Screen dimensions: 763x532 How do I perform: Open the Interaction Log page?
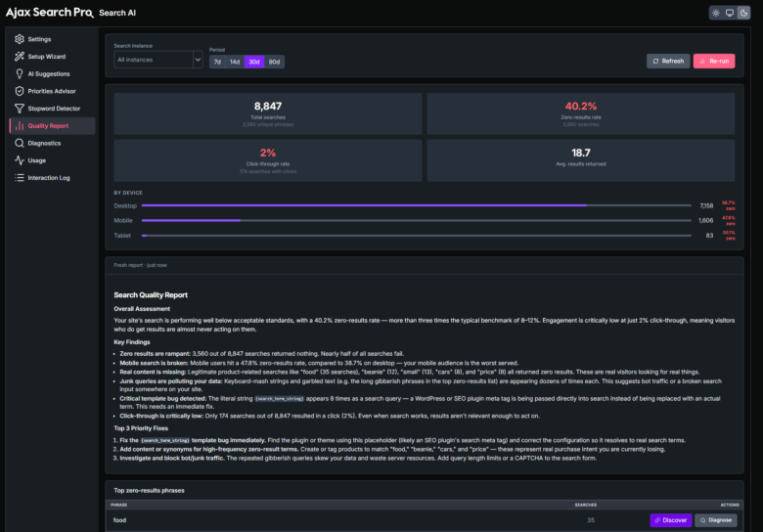point(52,177)
